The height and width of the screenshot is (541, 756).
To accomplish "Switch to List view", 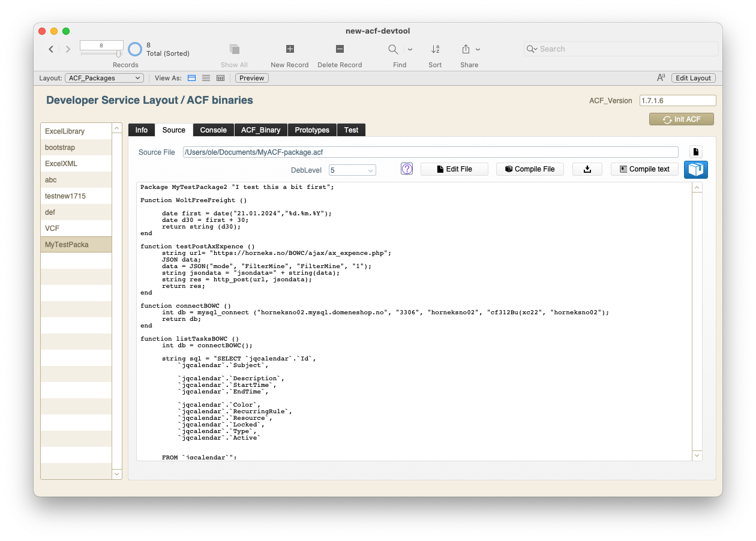I will 206,78.
